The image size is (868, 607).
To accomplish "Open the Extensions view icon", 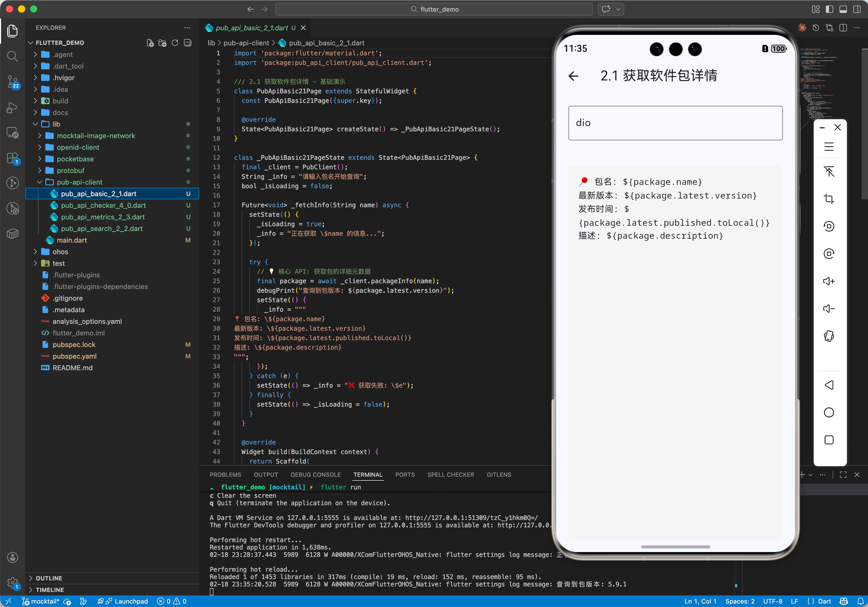I will point(12,158).
